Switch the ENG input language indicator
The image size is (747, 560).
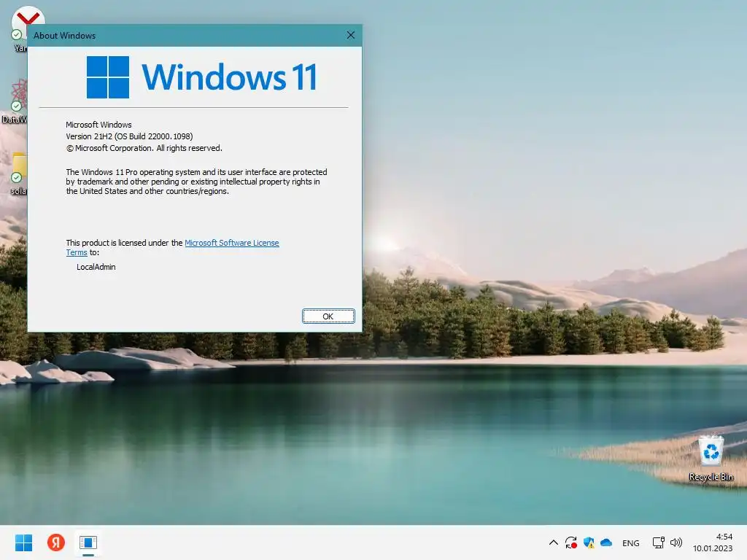(x=631, y=542)
